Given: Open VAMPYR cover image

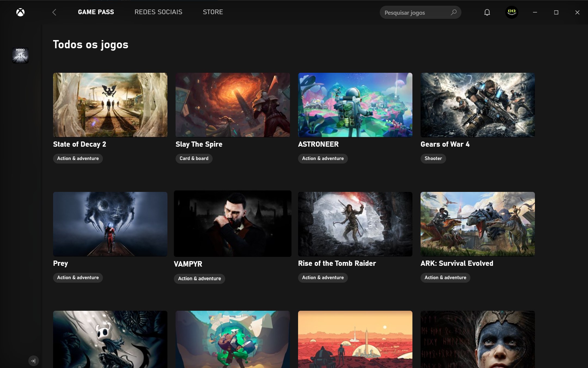Looking at the screenshot, I should click(x=233, y=224).
